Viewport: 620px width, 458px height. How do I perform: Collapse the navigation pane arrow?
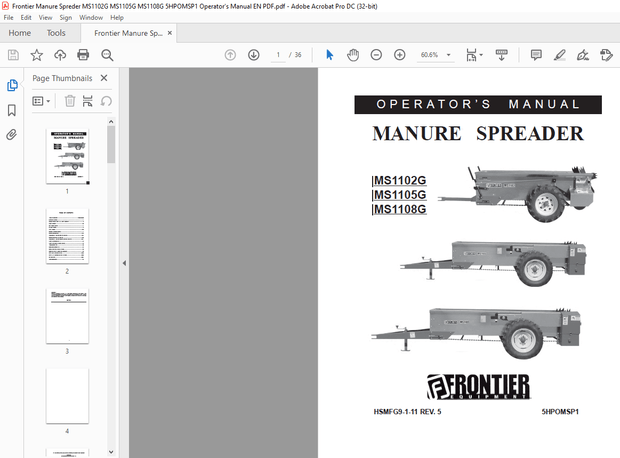pos(124,263)
